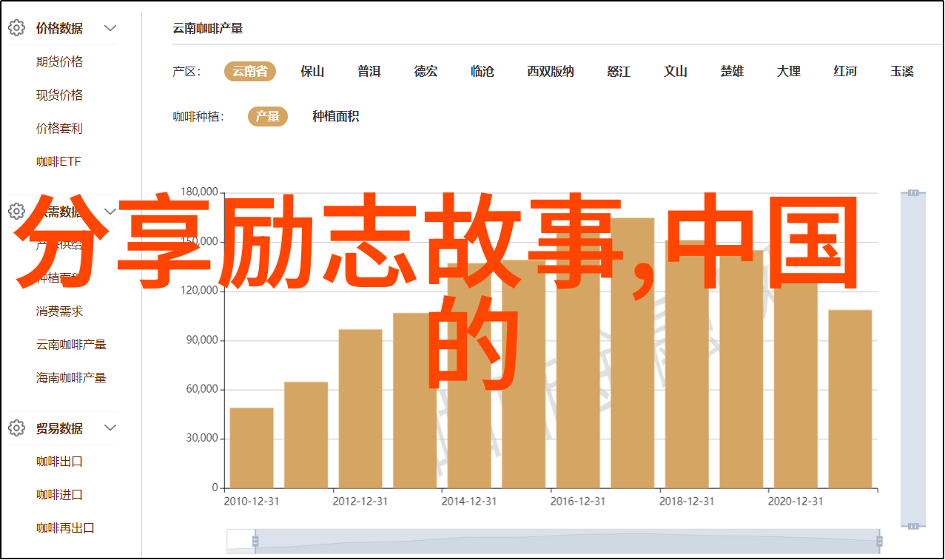Click the 2018-12-31 x-axis label
This screenshot has width=945, height=560.
coord(687,502)
